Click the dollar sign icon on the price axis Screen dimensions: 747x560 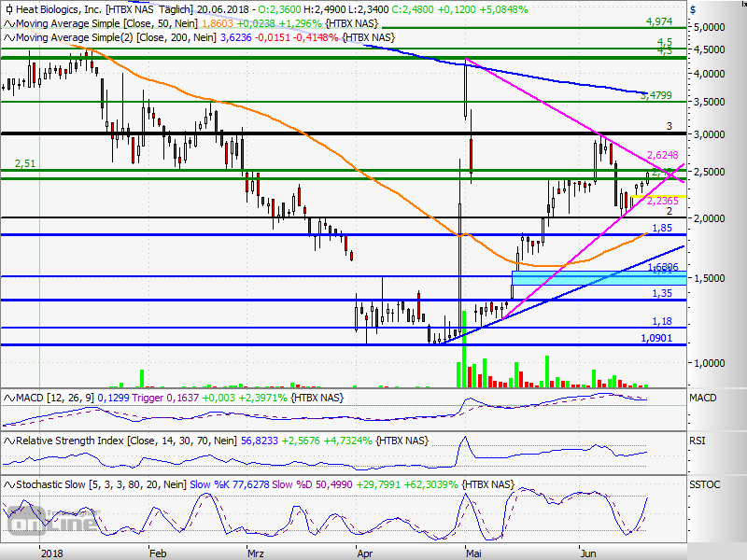point(691,7)
